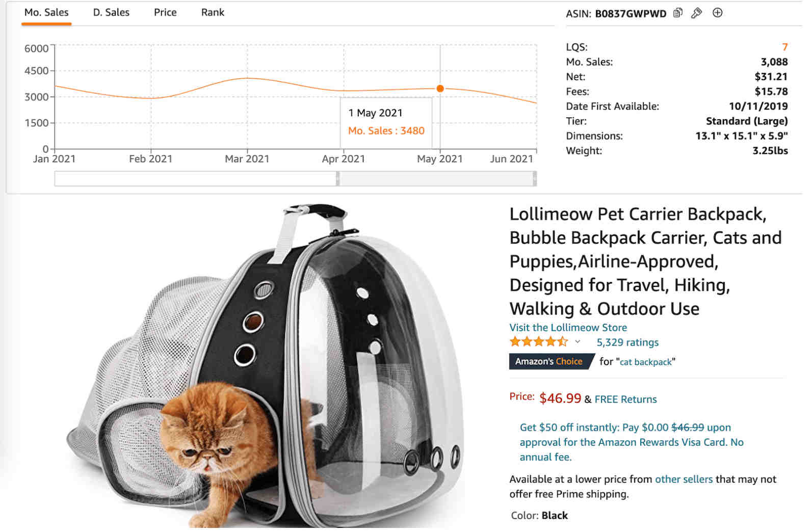
Task: Click the May 2021 data point on chart
Action: pos(440,89)
